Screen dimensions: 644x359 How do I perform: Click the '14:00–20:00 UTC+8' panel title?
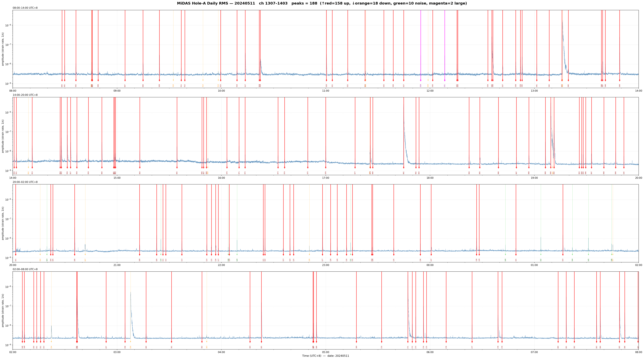pyautogui.click(x=25, y=95)
